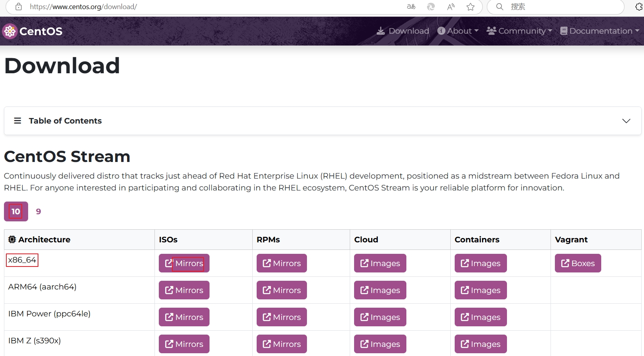Open RPMs Mirrors for ARM64 (aarch64)
The image size is (644, 356).
[x=282, y=290]
